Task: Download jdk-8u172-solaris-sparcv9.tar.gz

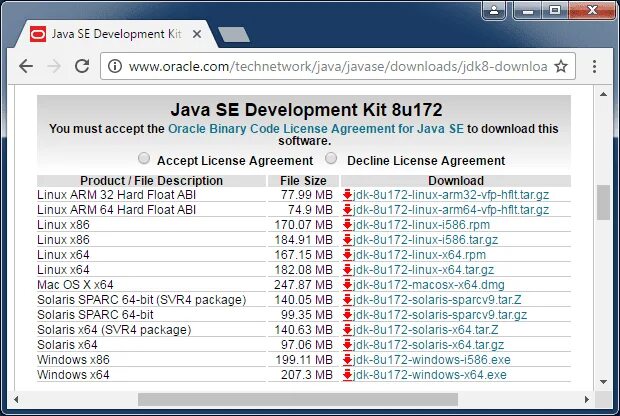Action: click(440, 315)
